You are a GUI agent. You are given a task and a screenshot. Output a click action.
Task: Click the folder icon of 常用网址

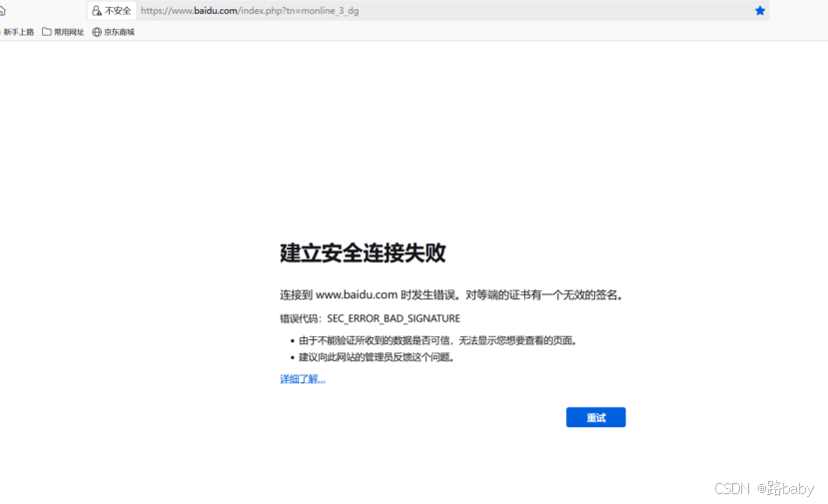coord(47,32)
